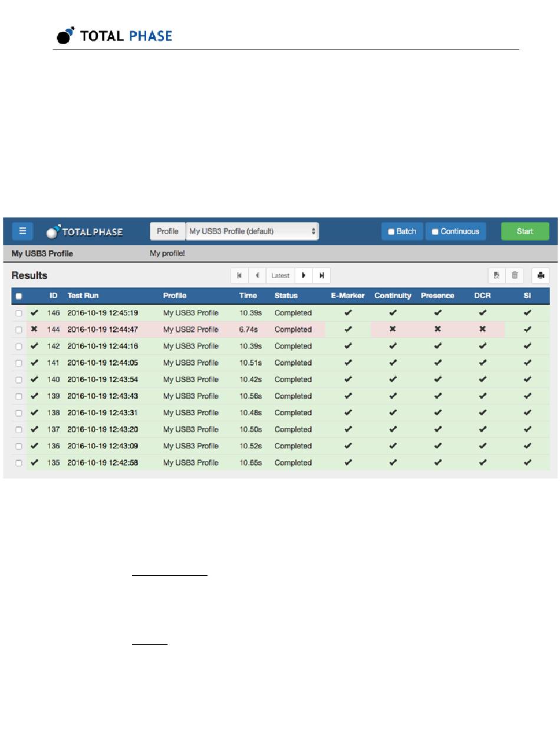Click the Completed status of run 135
The height and width of the screenshot is (729, 560).
pos(293,463)
